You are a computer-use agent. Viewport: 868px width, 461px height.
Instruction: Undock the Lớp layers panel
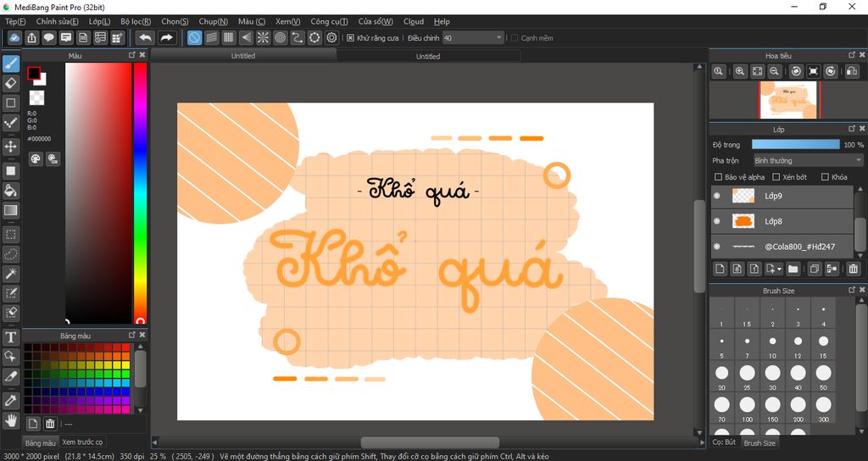point(852,129)
